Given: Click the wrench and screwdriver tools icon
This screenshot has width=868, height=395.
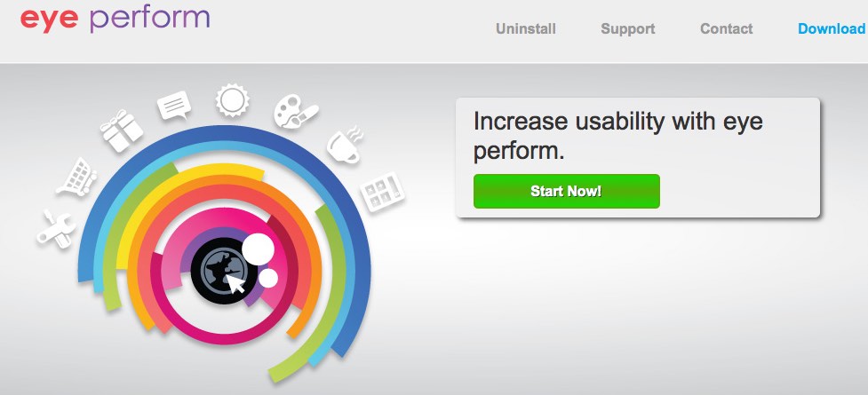Looking at the screenshot, I should click(x=56, y=228).
